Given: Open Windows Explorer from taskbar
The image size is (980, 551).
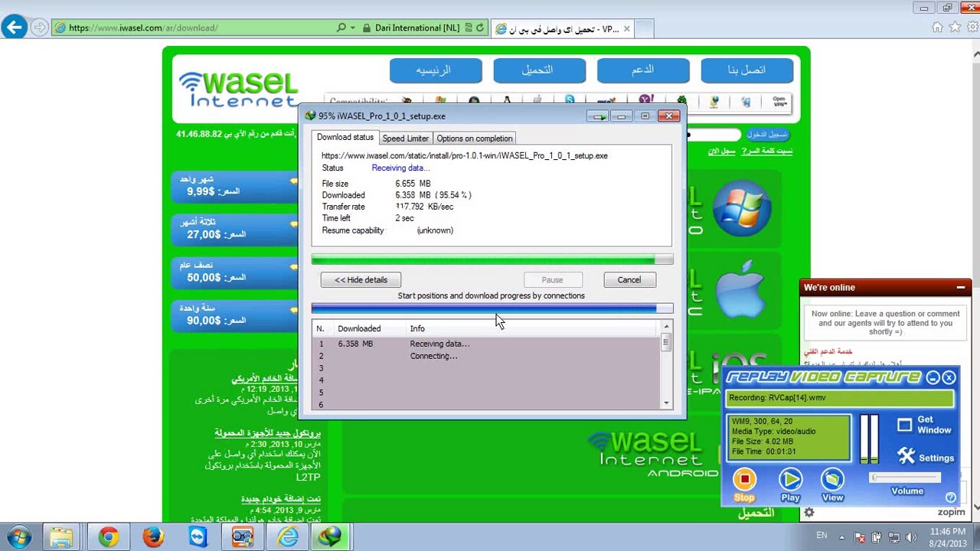Looking at the screenshot, I should point(62,537).
